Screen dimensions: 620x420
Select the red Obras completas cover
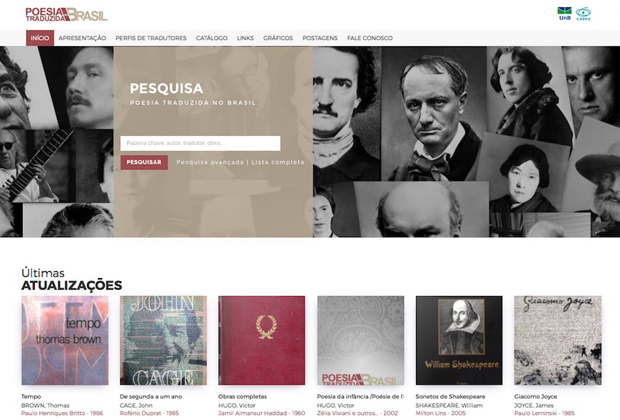tap(261, 340)
